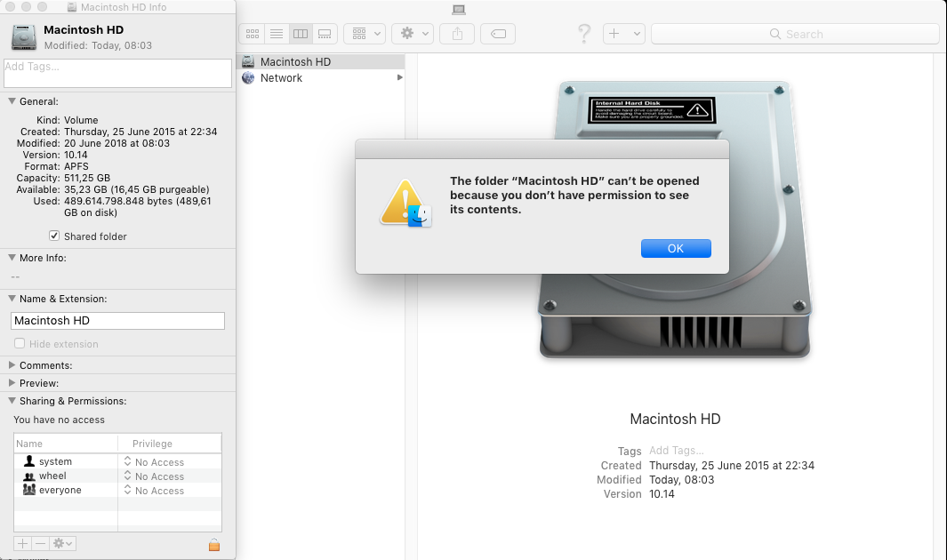Collapse the More Info section
The height and width of the screenshot is (560, 947).
(x=12, y=258)
